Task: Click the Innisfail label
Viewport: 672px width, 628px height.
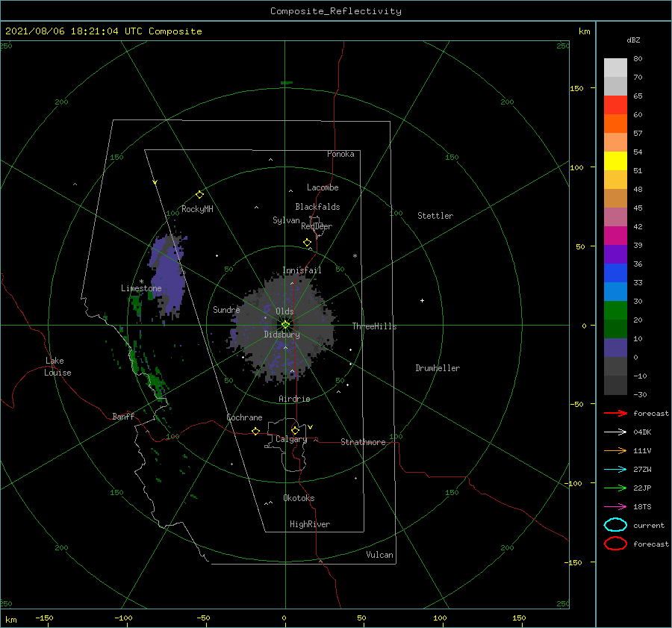Action: pos(302,270)
